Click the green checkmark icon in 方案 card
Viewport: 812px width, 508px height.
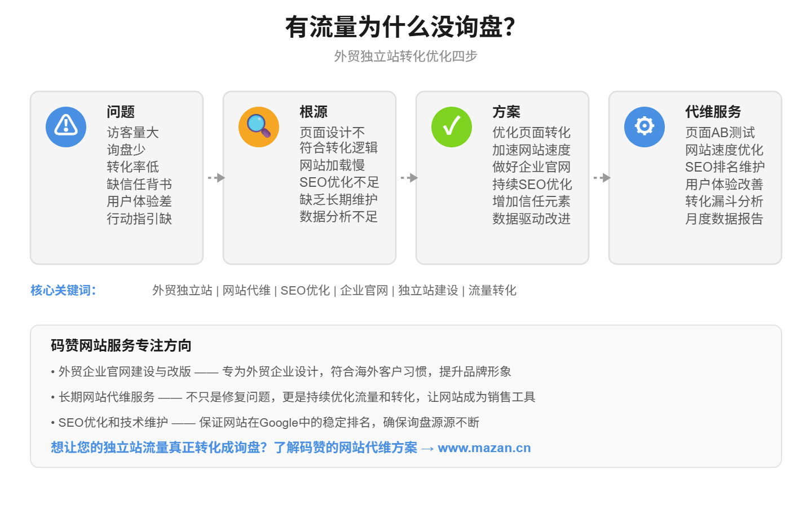[x=452, y=126]
